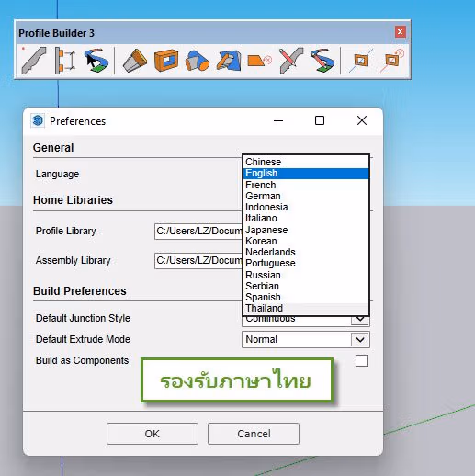Close the Preferences window

click(362, 120)
